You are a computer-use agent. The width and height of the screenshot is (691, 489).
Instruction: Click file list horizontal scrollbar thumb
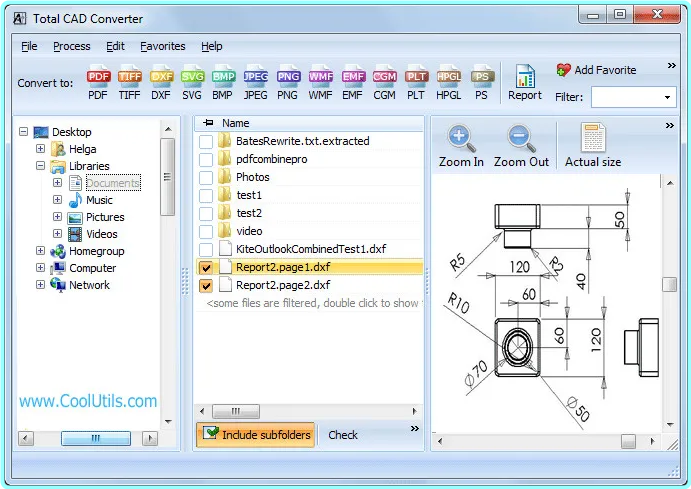coord(236,411)
